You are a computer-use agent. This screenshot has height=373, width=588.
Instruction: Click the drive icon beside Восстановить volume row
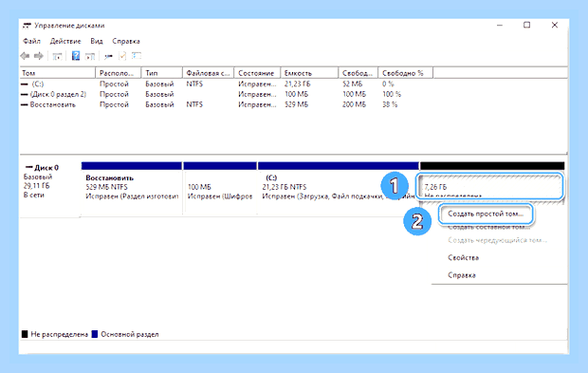coord(25,104)
